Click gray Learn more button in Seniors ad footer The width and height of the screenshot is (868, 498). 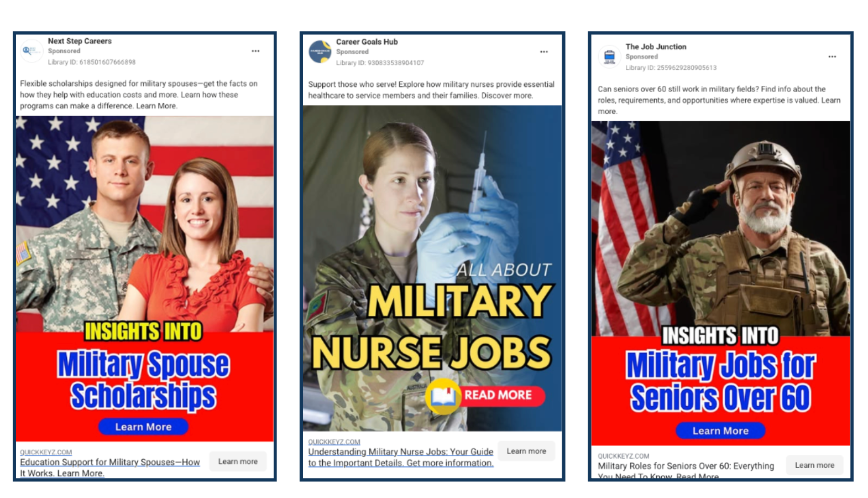coord(815,465)
